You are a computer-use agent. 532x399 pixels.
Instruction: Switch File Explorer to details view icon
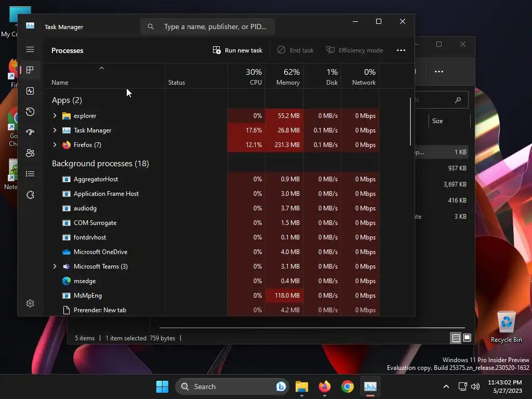(x=456, y=338)
